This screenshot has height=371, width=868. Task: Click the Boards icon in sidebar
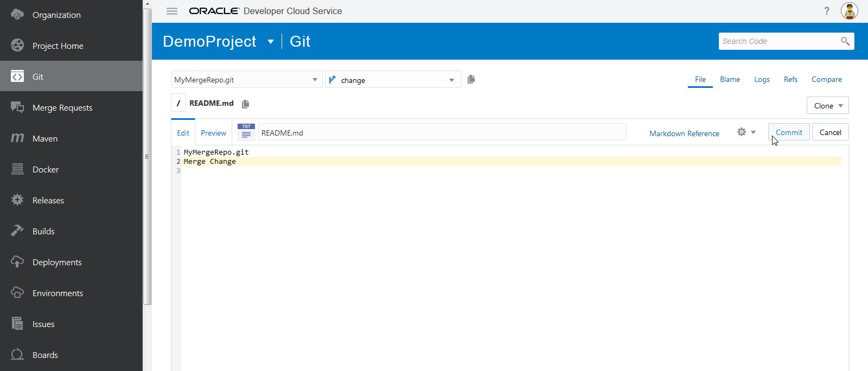coord(17,354)
